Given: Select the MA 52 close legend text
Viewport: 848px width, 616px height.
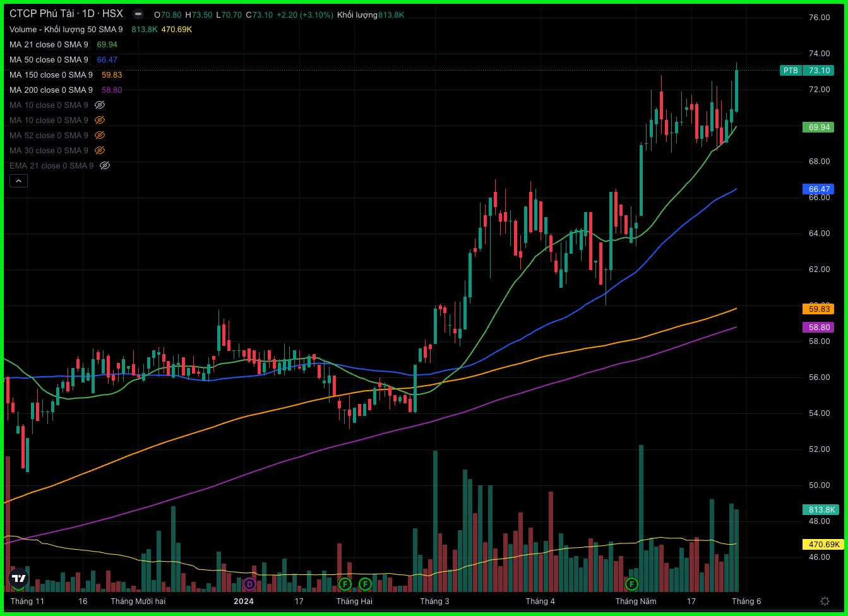Looking at the screenshot, I should [x=49, y=135].
